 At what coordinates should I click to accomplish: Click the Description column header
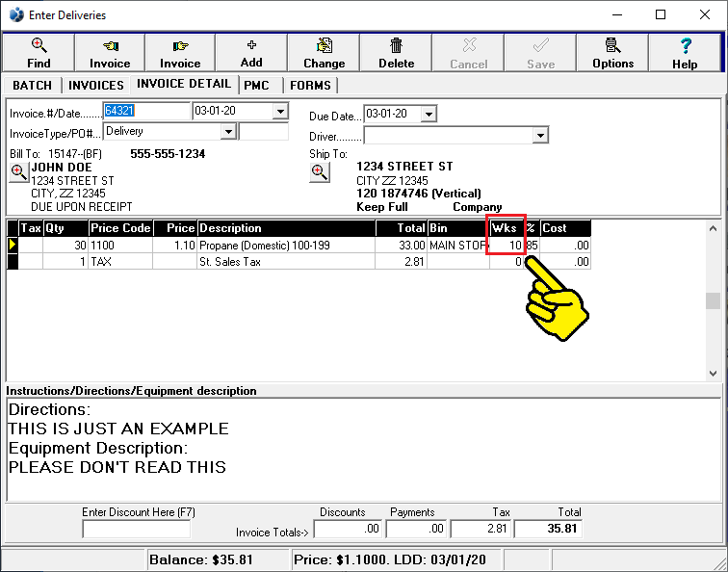pos(286,228)
